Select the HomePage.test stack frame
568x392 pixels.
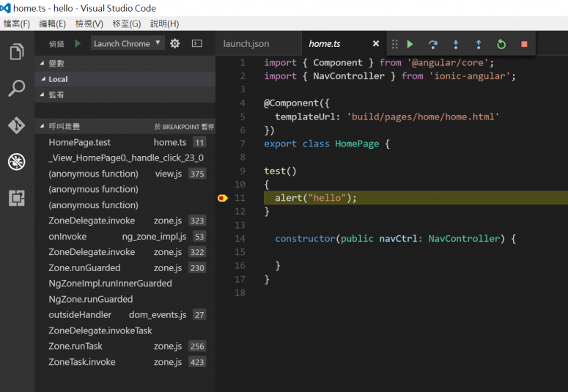[80, 143]
